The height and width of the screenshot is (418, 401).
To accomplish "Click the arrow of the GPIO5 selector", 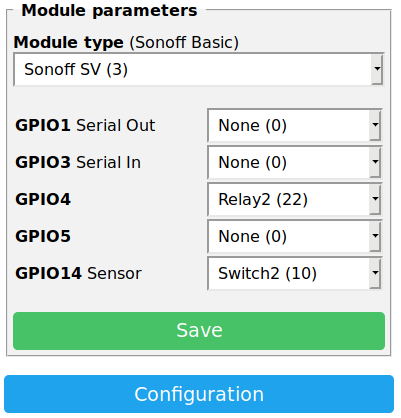I will 375,236.
